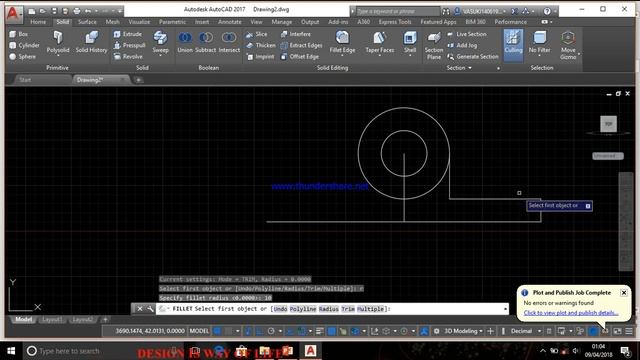Click the Polysolid tool
Viewport: 640px width, 360px height.
tap(58, 42)
